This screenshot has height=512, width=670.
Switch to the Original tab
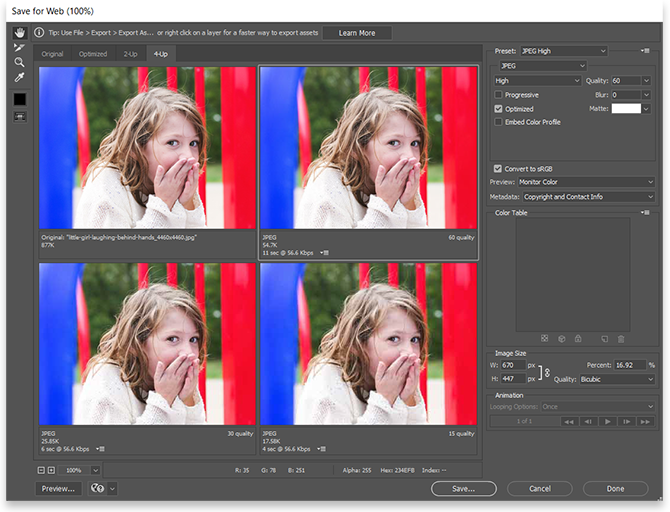pos(52,53)
